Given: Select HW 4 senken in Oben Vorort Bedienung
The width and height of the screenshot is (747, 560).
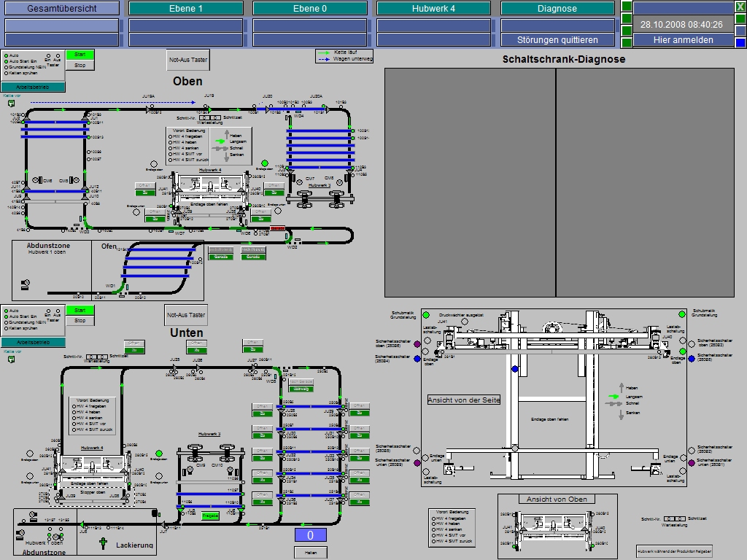Looking at the screenshot, I should pos(171,148).
